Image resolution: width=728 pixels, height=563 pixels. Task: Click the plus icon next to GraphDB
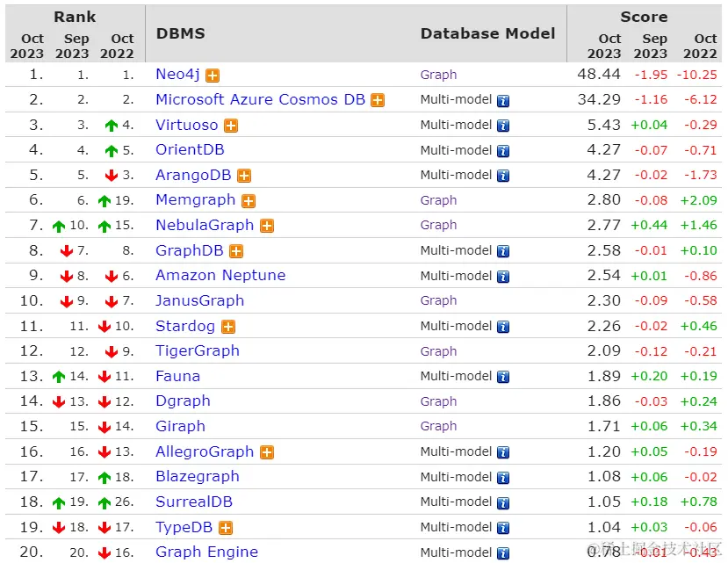[236, 251]
